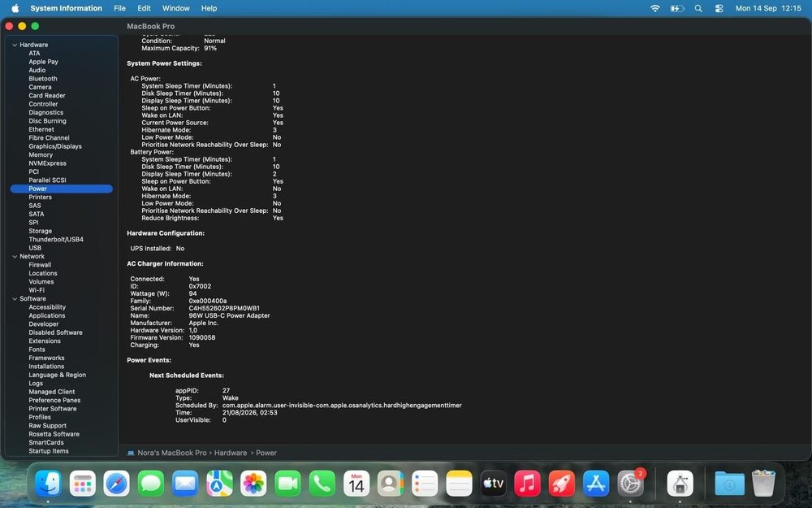Open the Window menu
Screen dimensions: 812x508
click(176, 8)
